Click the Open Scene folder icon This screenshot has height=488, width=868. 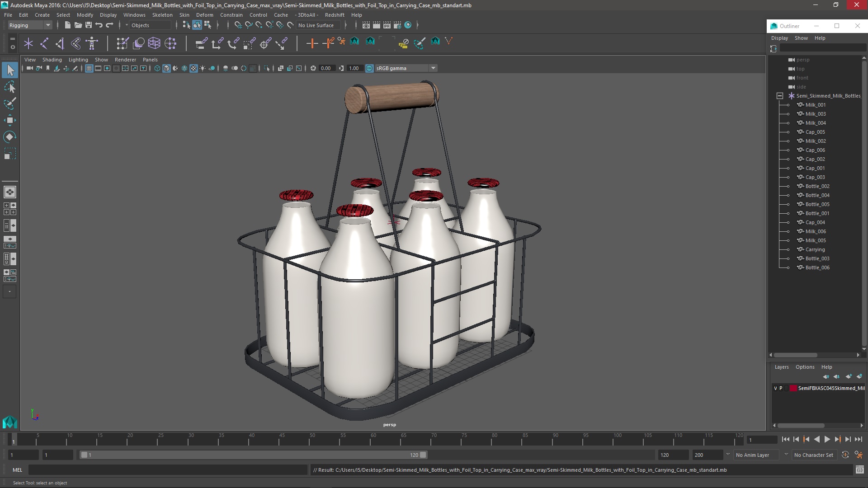[78, 25]
